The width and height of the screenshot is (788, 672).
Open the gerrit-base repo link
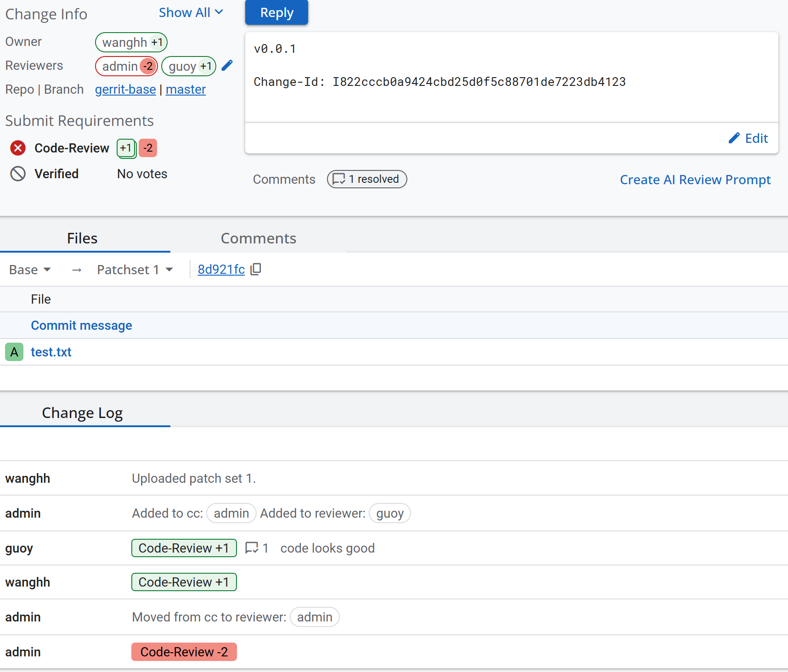coord(125,90)
